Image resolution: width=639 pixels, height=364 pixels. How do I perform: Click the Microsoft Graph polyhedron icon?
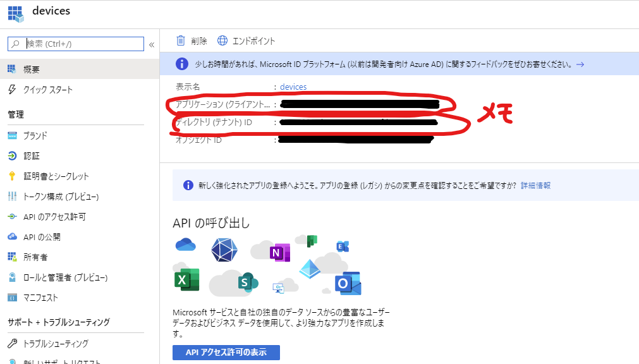[x=224, y=250]
